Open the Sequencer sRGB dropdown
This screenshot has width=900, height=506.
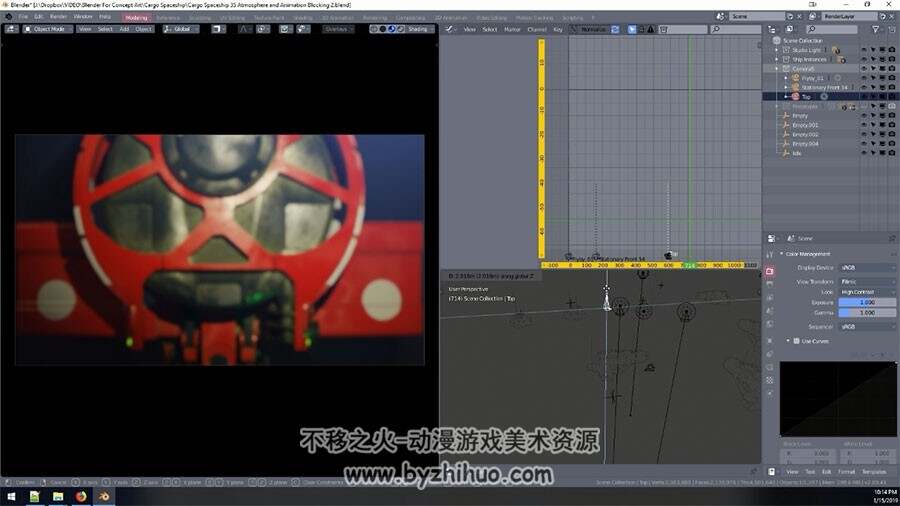(x=867, y=326)
